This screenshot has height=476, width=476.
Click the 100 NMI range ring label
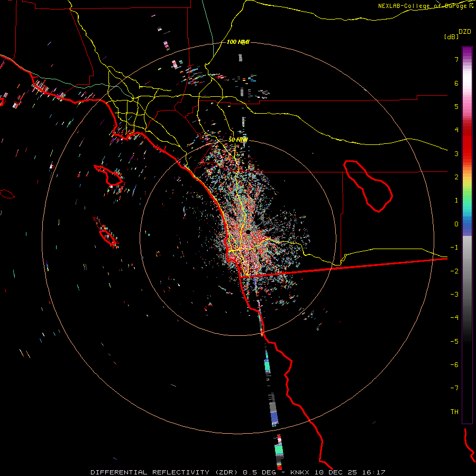pos(238,42)
